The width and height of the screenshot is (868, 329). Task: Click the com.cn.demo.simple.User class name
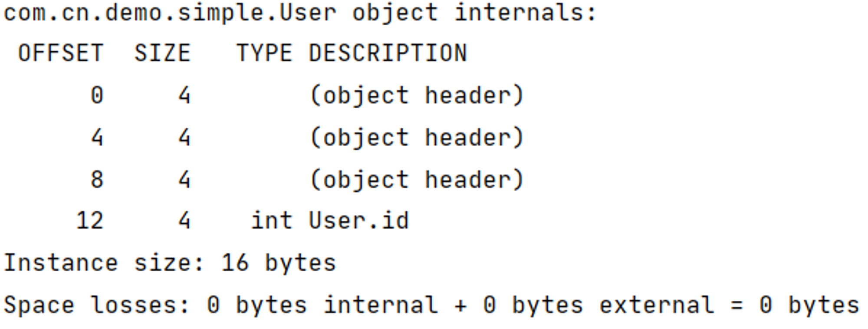point(170,13)
